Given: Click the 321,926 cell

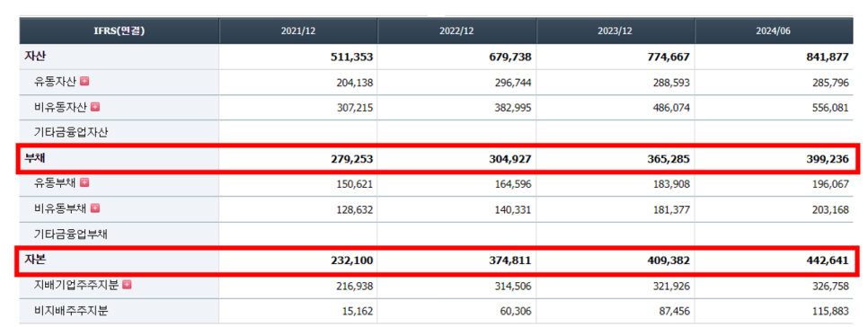Looking at the screenshot, I should [671, 286].
